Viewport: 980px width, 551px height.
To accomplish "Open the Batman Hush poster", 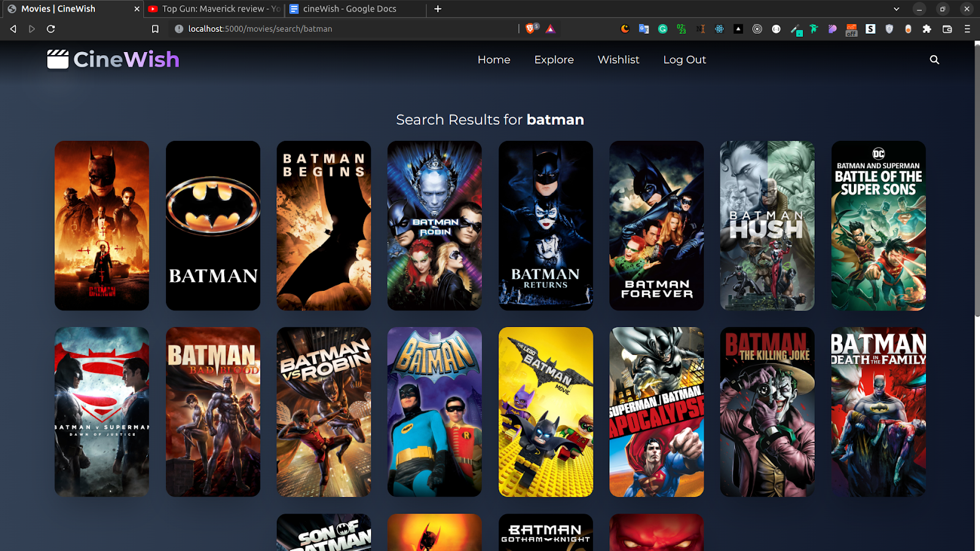I will tap(767, 226).
